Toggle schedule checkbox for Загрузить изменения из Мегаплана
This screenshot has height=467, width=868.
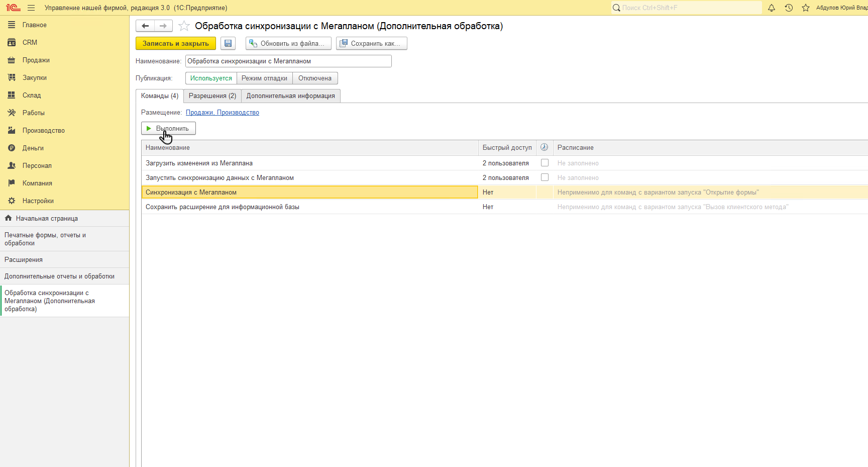tap(545, 163)
